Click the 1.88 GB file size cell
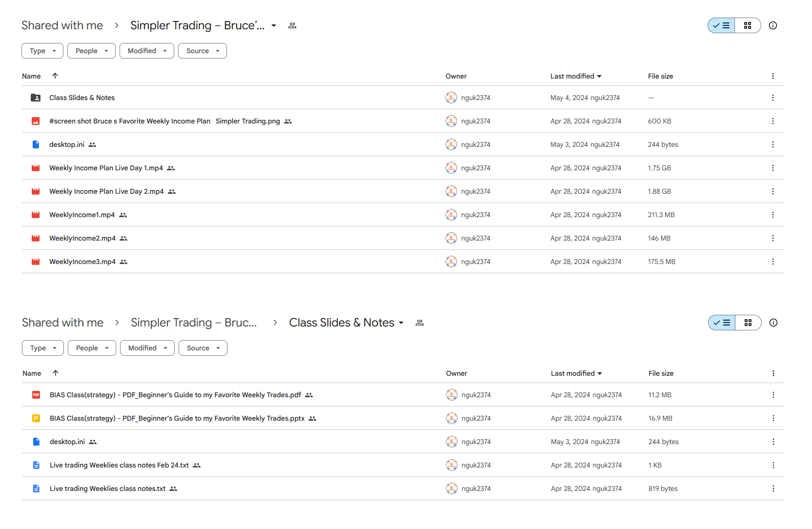Viewport: 812px width, 529px height. tap(659, 191)
